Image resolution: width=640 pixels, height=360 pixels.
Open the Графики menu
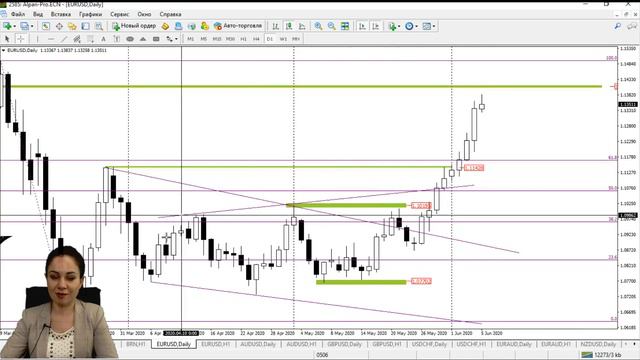pyautogui.click(x=91, y=14)
